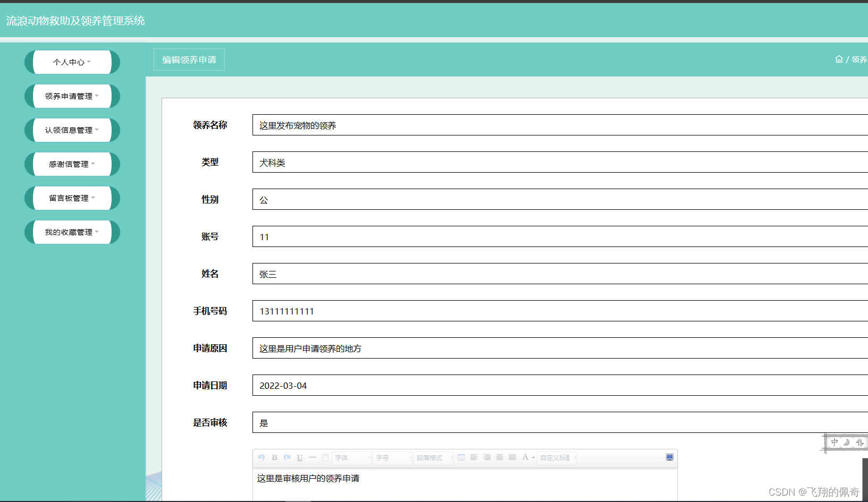Image resolution: width=868 pixels, height=502 pixels.
Task: Expand the 领养申请管理 menu
Action: click(x=72, y=96)
